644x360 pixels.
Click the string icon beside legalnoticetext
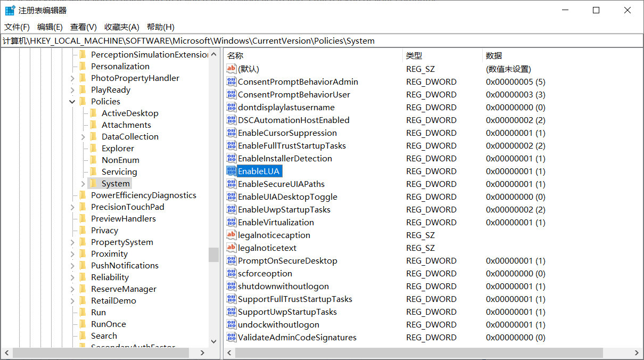click(232, 248)
